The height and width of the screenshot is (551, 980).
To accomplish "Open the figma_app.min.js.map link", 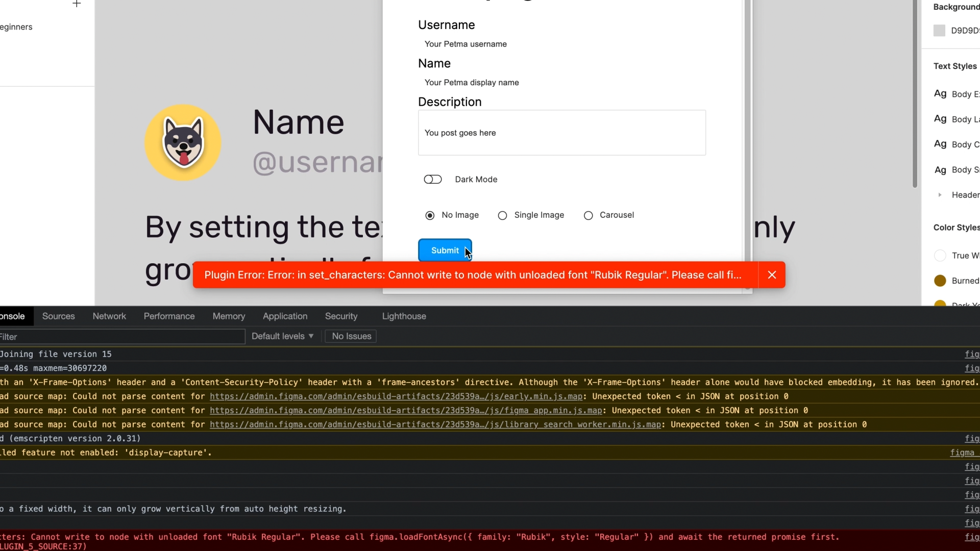I will [406, 410].
